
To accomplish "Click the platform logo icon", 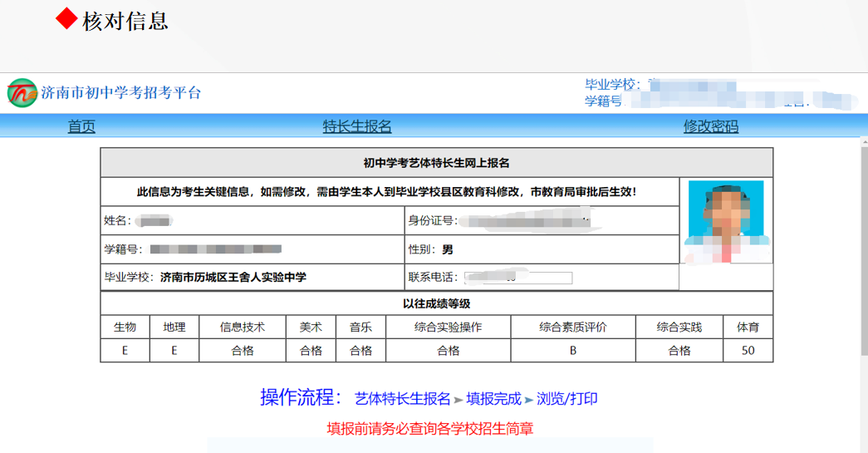I will tap(22, 93).
